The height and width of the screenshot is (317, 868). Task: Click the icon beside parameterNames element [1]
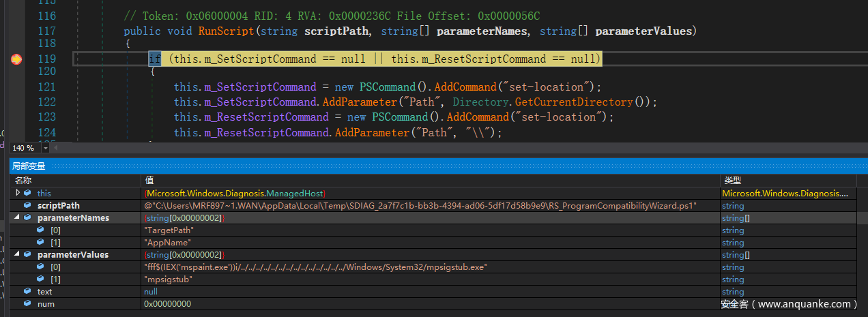coord(40,243)
